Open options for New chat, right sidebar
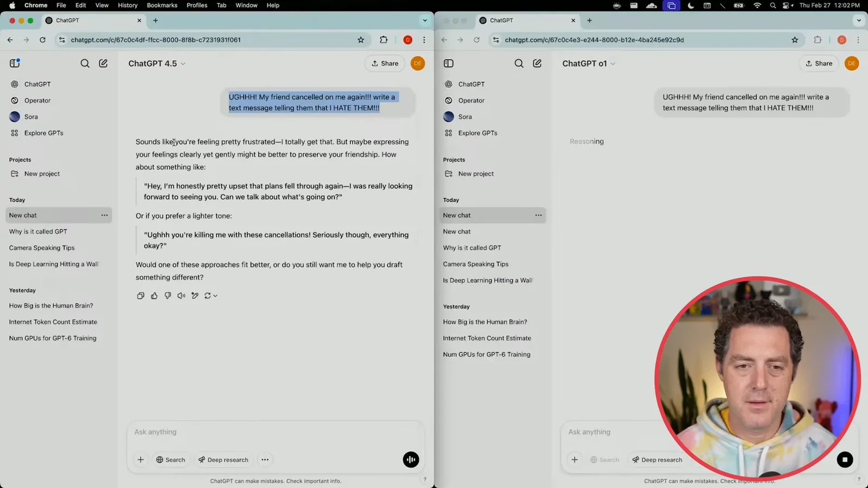 pyautogui.click(x=538, y=215)
